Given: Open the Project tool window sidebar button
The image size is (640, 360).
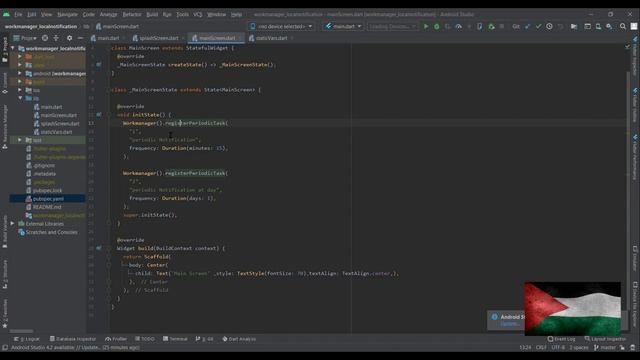Looking at the screenshot, I should 5,50.
